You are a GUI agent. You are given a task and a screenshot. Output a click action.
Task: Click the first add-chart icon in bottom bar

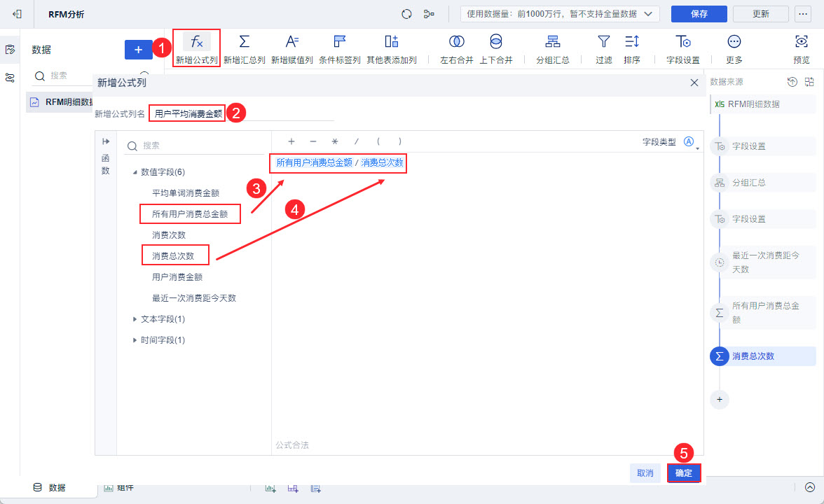point(270,489)
